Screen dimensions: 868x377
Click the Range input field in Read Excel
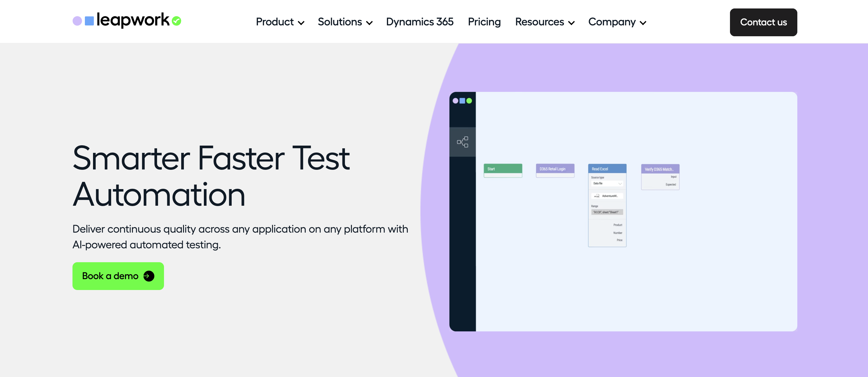606,212
